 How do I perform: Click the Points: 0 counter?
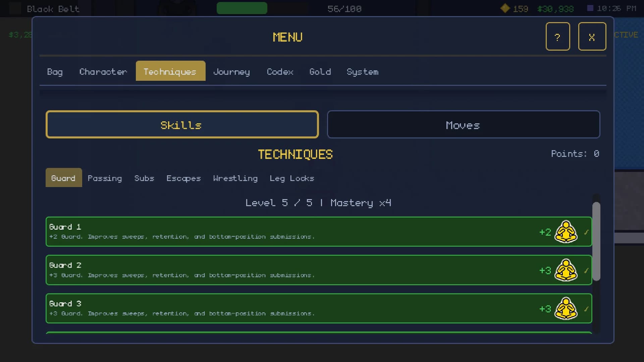tap(575, 154)
